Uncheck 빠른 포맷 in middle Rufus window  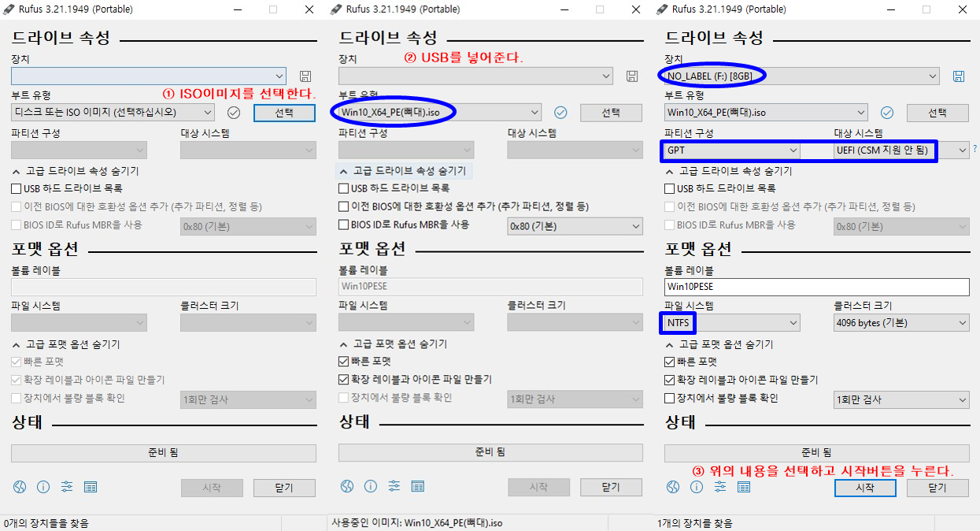point(343,362)
